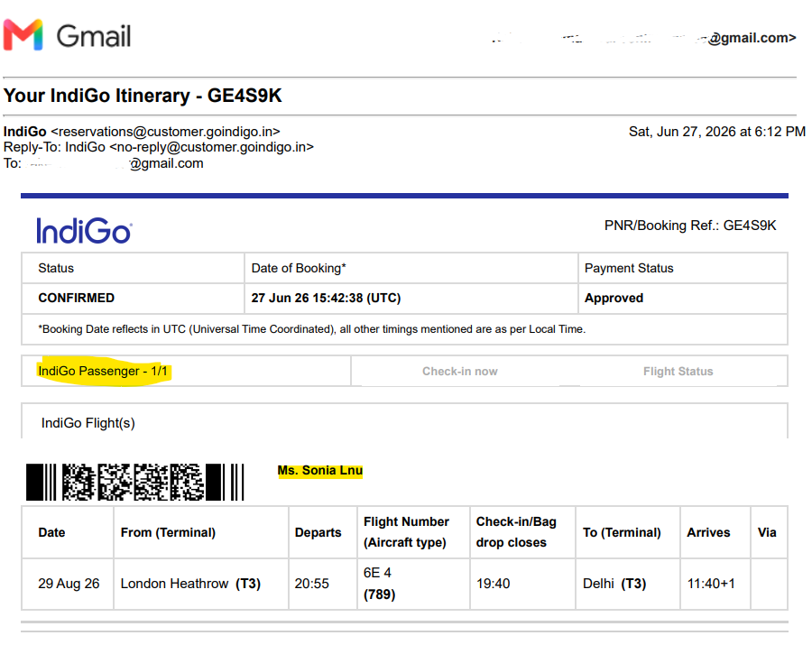Click destination 'Delhi (T3)'
The image size is (812, 654).
point(614,584)
